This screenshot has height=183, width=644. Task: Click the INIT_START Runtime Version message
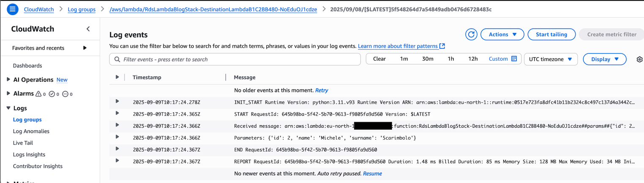[434, 102]
